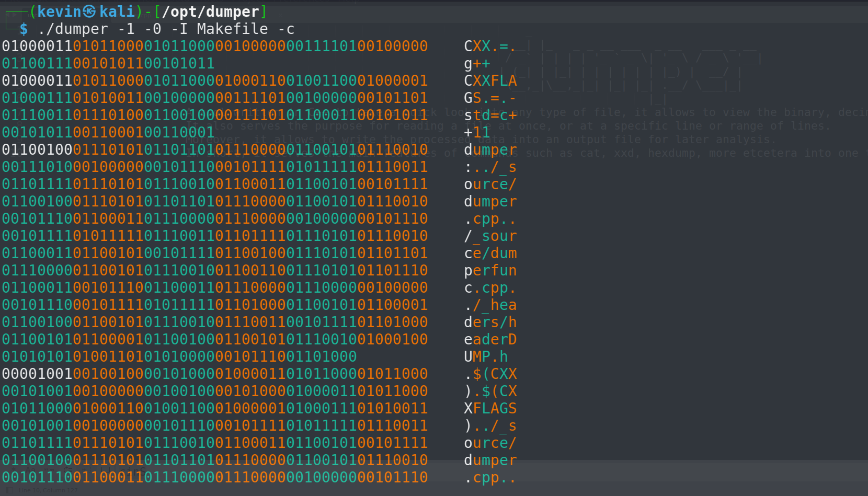Click the ASCII output 'c.cpp.'
The width and height of the screenshot is (868, 496).
coord(490,287)
